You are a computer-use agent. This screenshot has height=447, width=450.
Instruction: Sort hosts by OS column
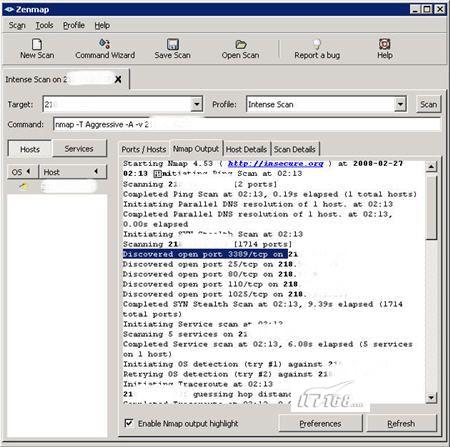[22, 172]
